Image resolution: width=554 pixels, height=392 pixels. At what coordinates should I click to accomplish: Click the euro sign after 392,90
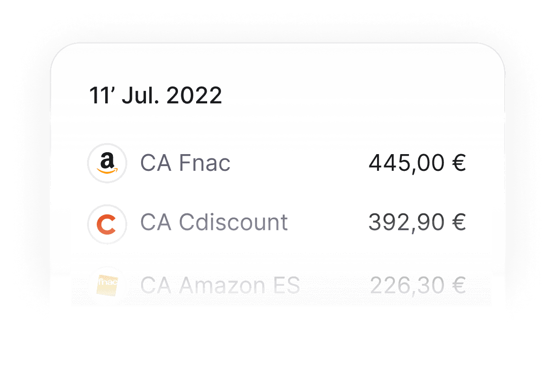[459, 223]
